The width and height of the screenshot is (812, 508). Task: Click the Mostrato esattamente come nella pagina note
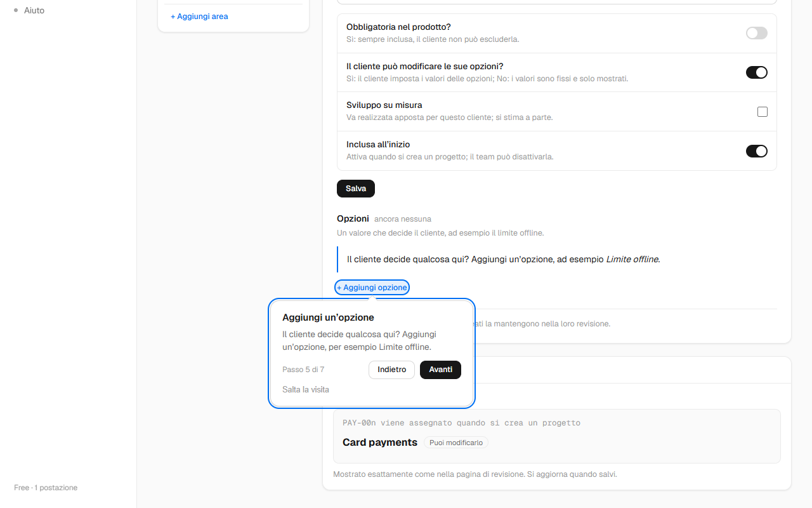click(475, 474)
